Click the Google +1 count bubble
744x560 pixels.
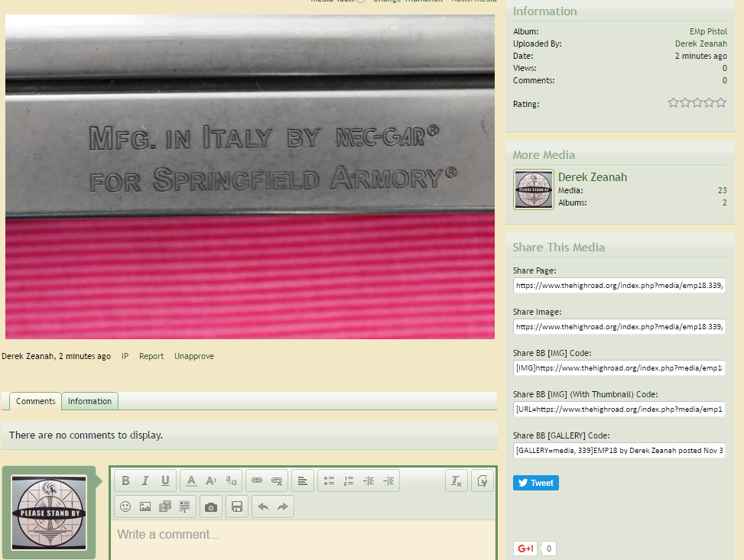click(548, 549)
